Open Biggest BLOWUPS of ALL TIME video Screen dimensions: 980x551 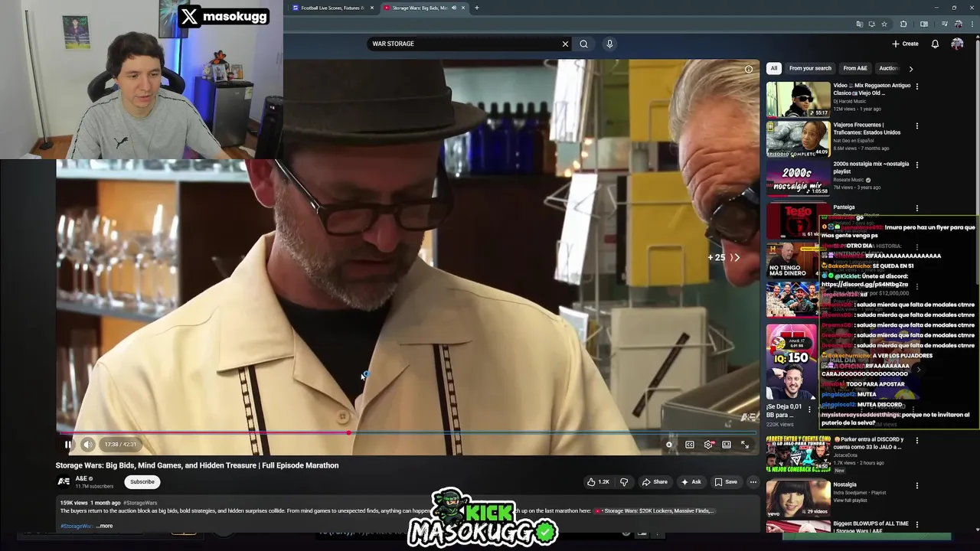pyautogui.click(x=871, y=527)
